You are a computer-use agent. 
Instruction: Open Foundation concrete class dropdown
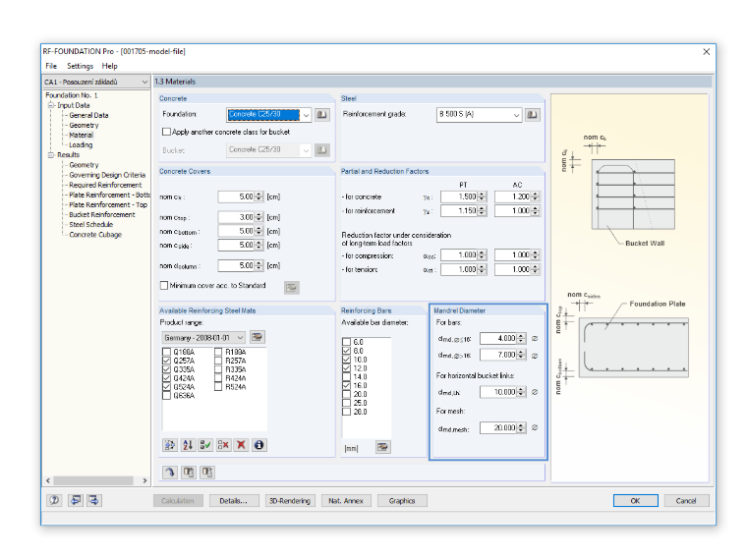[x=306, y=115]
